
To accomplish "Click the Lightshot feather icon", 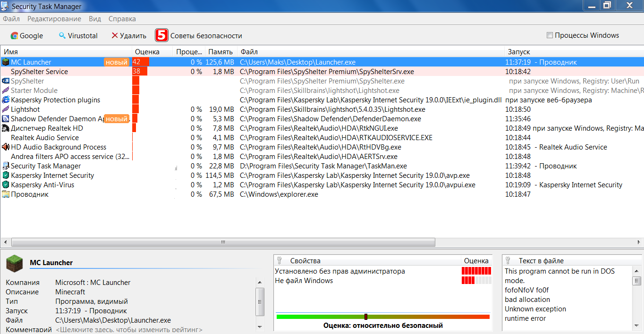I will [6, 109].
